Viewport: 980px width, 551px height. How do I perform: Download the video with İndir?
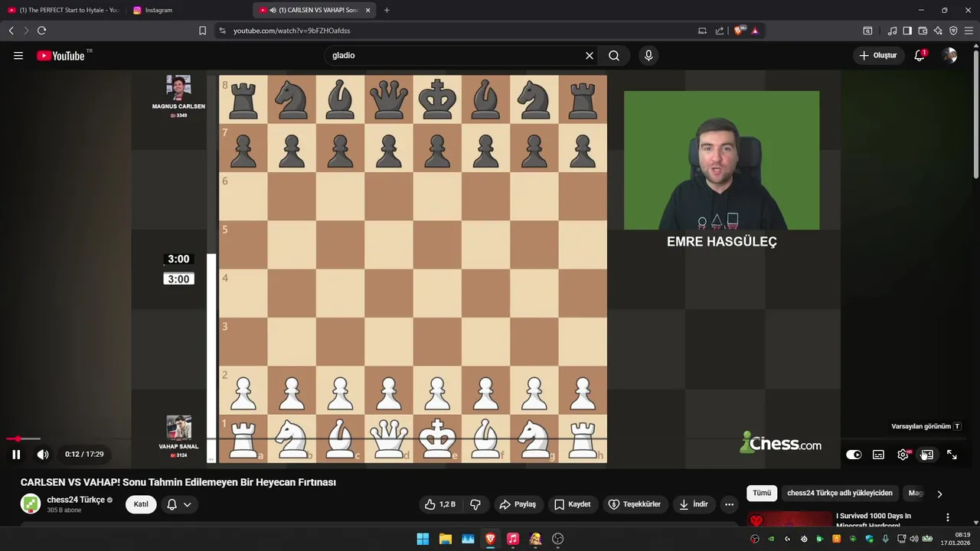coord(694,504)
